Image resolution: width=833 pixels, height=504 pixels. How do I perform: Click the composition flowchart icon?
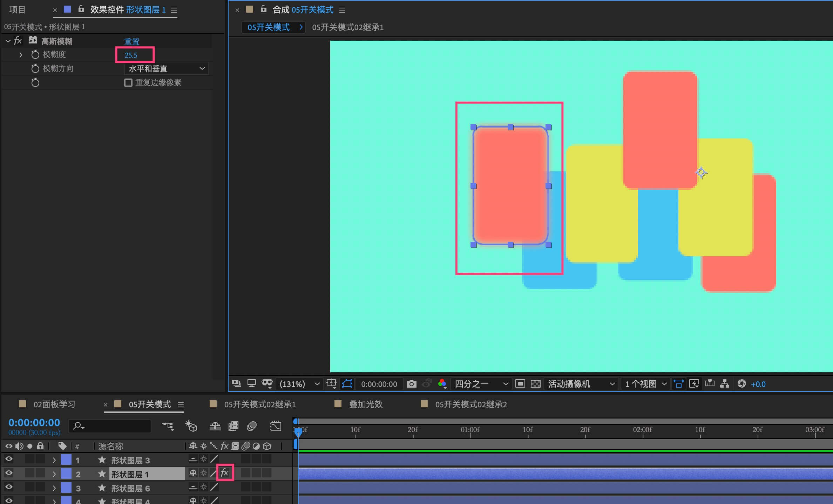(725, 384)
